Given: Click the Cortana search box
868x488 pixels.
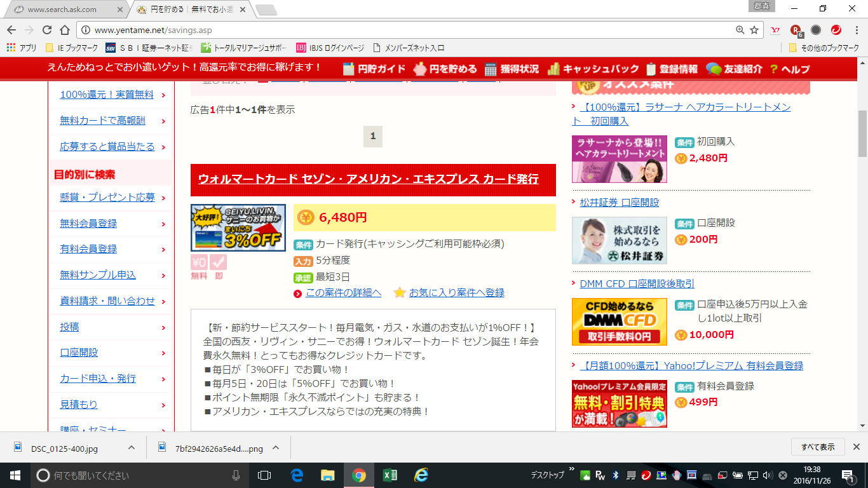Looking at the screenshot, I should pyautogui.click(x=140, y=475).
